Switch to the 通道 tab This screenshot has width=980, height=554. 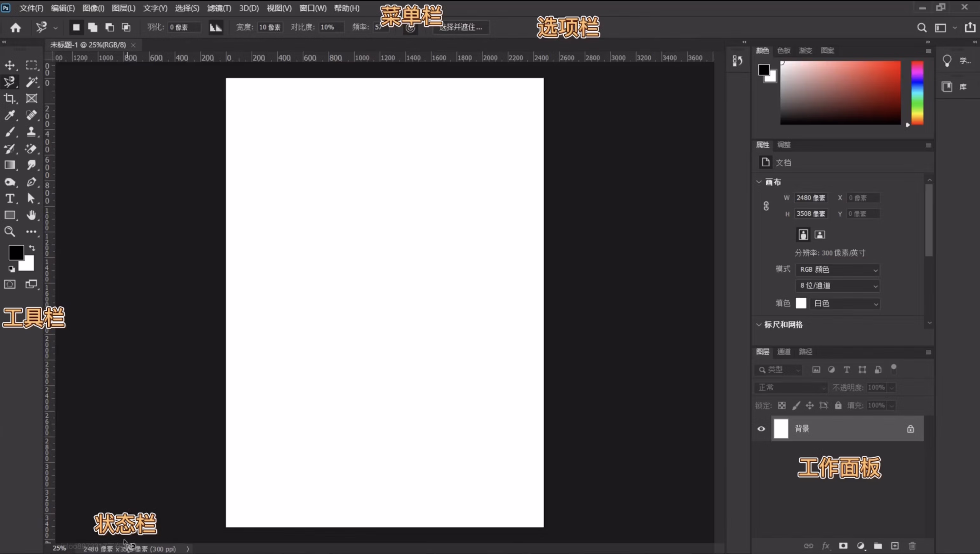point(784,352)
